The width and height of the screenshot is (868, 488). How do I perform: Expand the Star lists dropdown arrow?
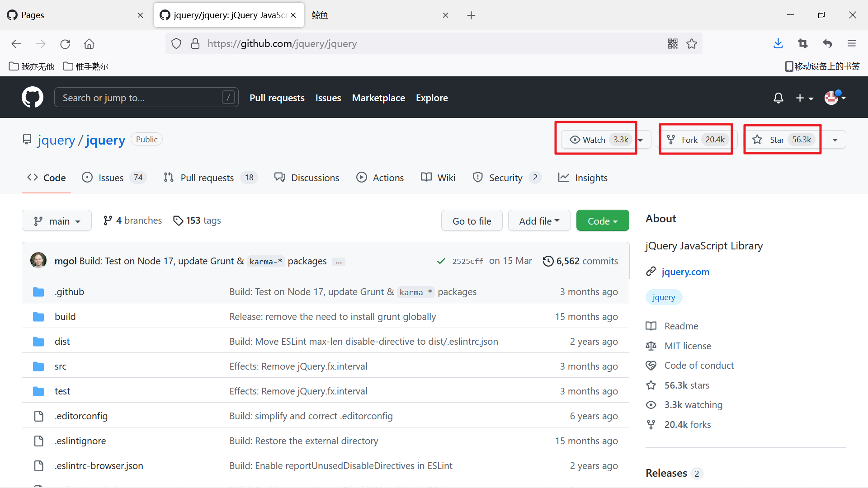click(835, 140)
